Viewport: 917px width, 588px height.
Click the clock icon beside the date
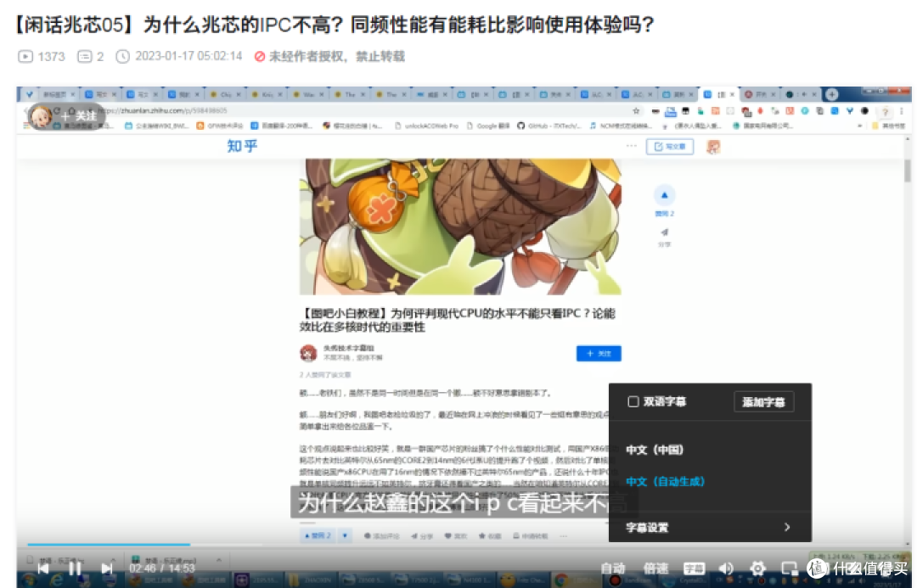tap(122, 56)
